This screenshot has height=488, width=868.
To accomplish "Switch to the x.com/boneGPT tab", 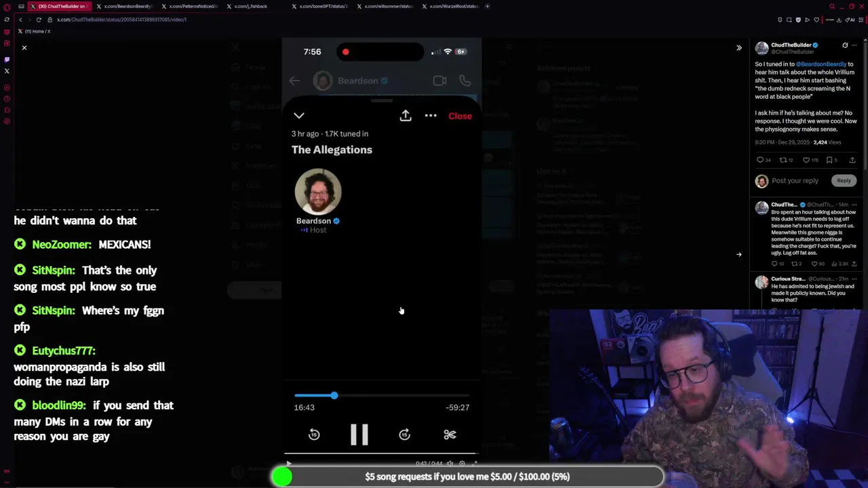I will [x=320, y=6].
